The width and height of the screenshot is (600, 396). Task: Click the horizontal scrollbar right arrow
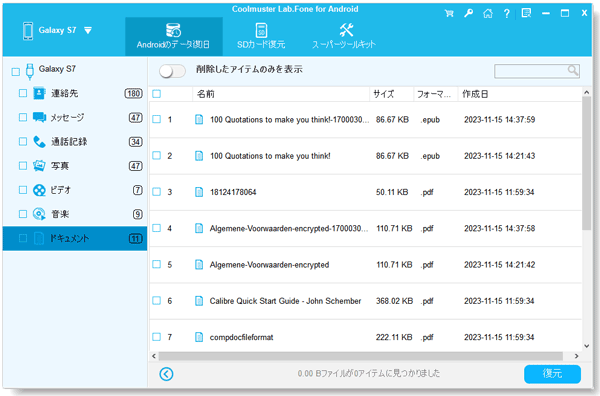click(x=576, y=356)
